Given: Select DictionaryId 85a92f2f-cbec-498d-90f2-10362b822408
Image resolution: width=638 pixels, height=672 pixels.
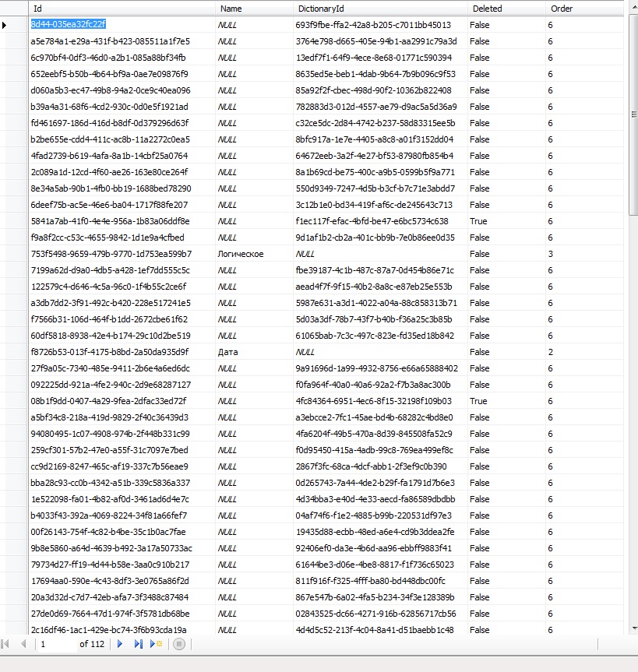Looking at the screenshot, I should coord(380,90).
